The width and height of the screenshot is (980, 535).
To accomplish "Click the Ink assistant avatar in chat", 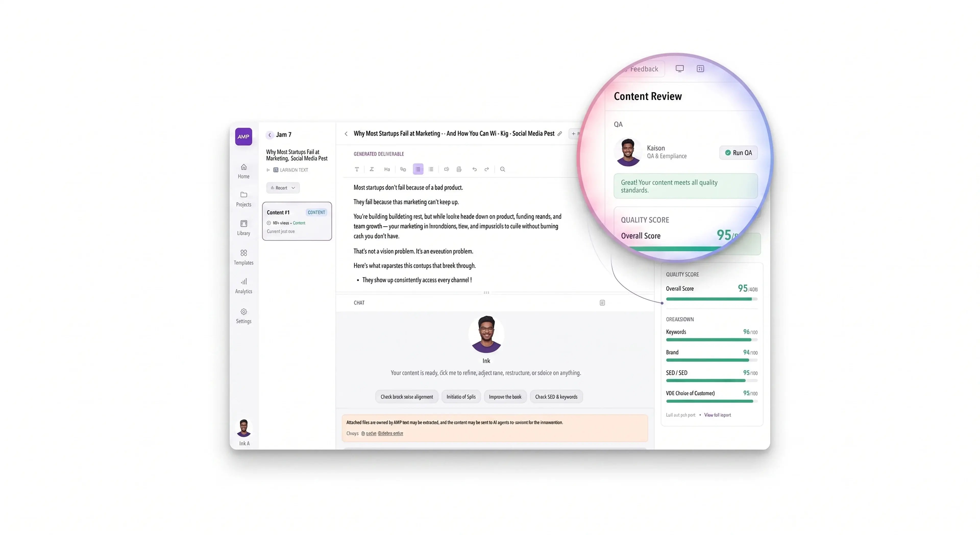I will pyautogui.click(x=486, y=334).
